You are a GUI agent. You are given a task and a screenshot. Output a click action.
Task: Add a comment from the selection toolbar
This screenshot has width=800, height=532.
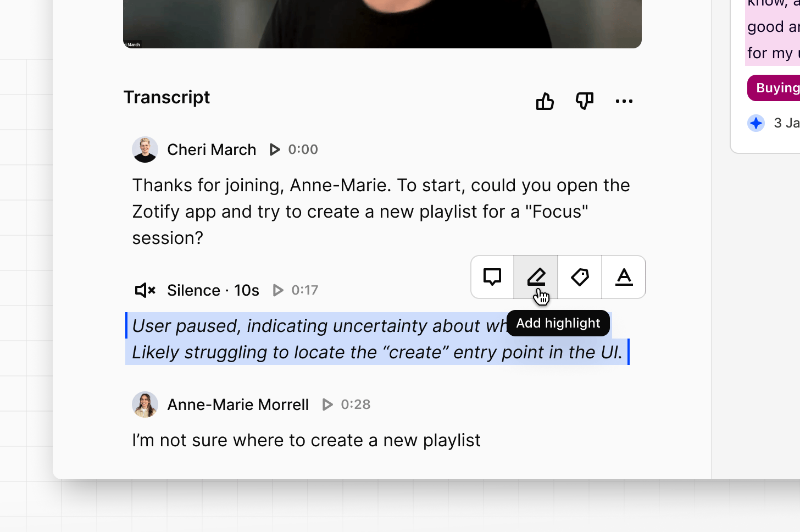point(492,277)
